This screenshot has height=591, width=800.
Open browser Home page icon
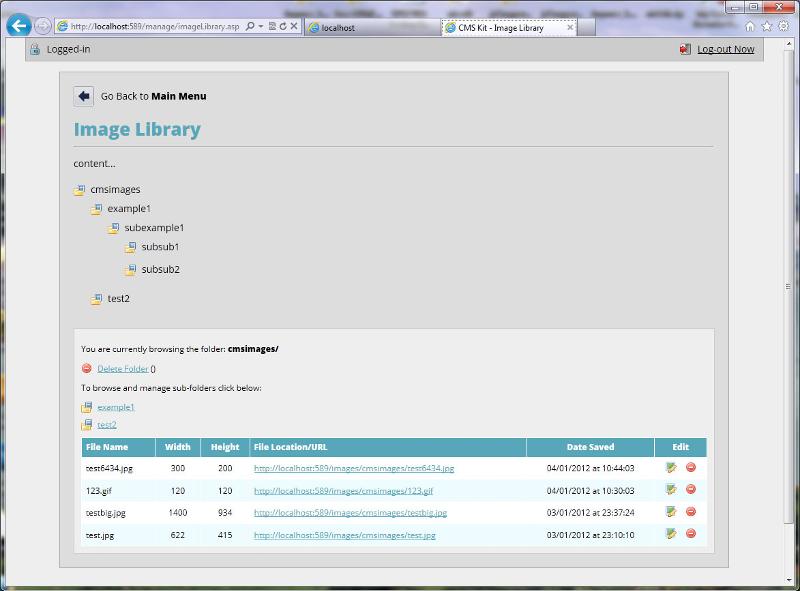749,27
